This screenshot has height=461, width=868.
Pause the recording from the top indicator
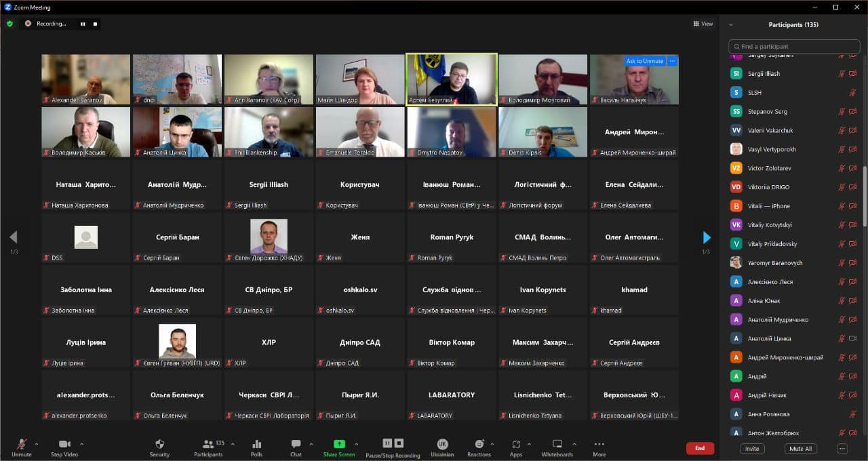[x=83, y=24]
